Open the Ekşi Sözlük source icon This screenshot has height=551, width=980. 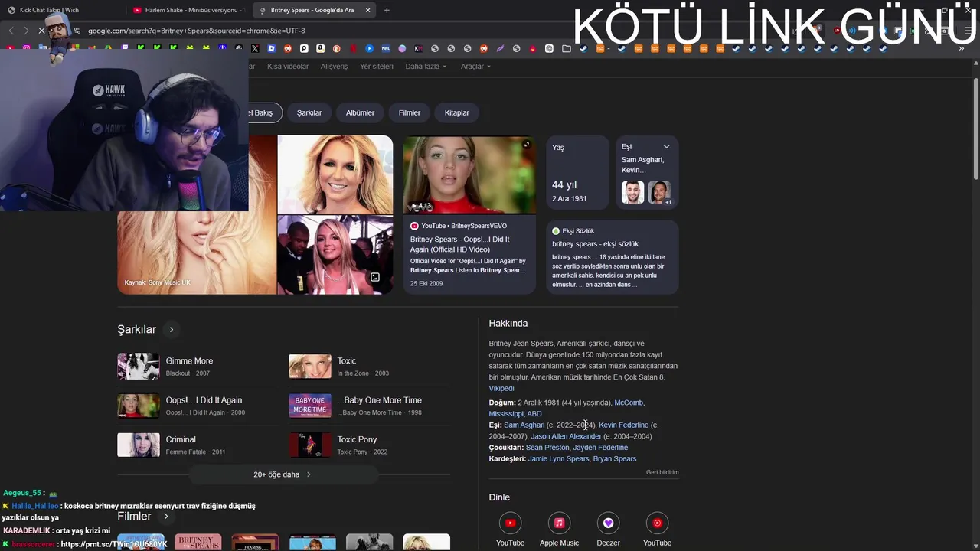coord(556,231)
